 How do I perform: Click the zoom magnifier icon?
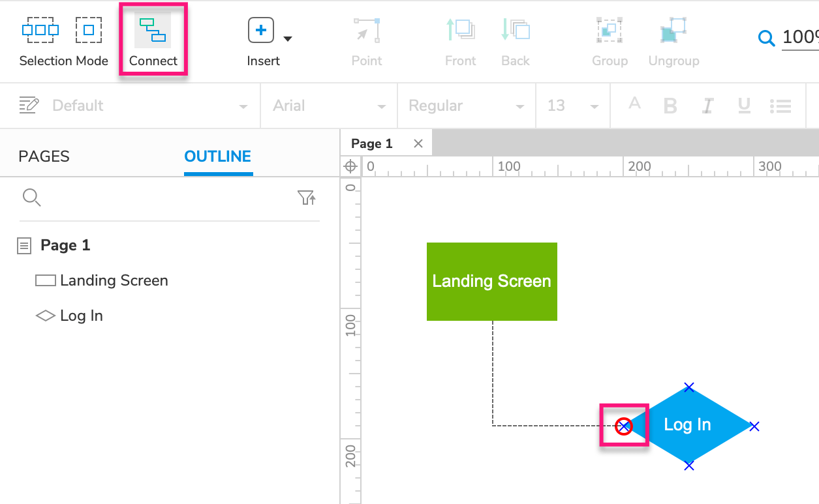[766, 38]
